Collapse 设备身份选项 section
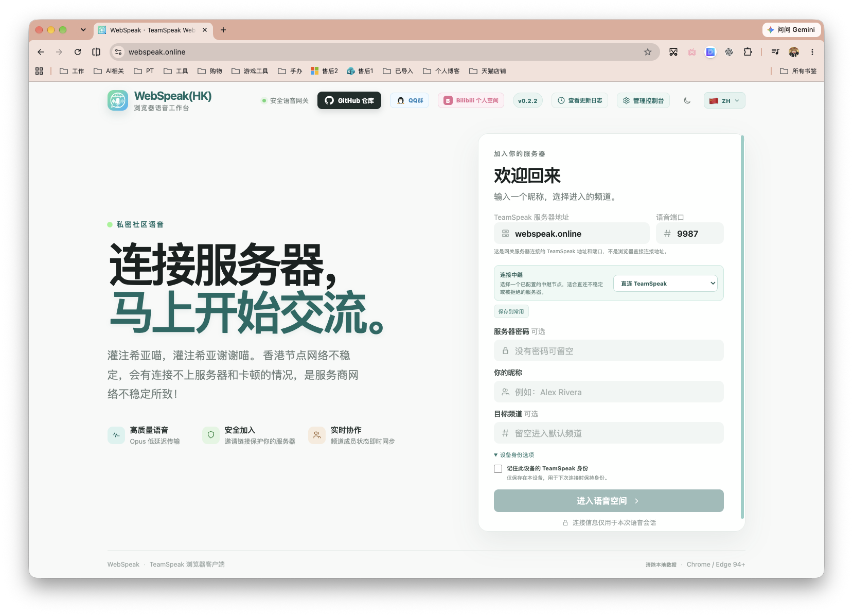 coord(514,455)
